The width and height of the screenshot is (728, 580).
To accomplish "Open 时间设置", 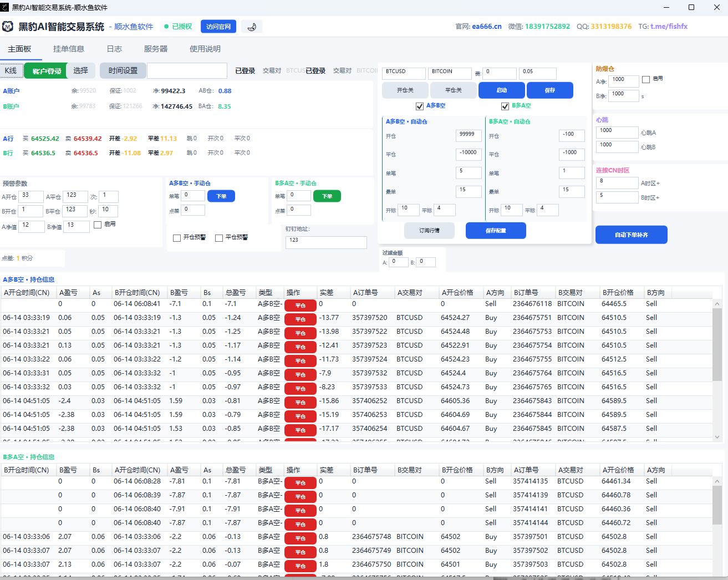I will tap(123, 70).
